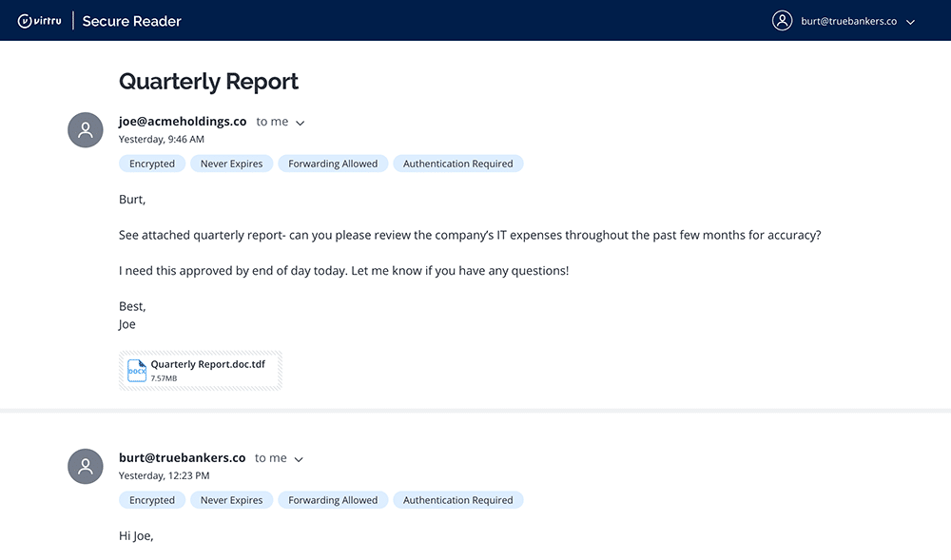Click burt@truebankers.co account email in header
The height and width of the screenshot is (560, 951).
click(x=847, y=21)
